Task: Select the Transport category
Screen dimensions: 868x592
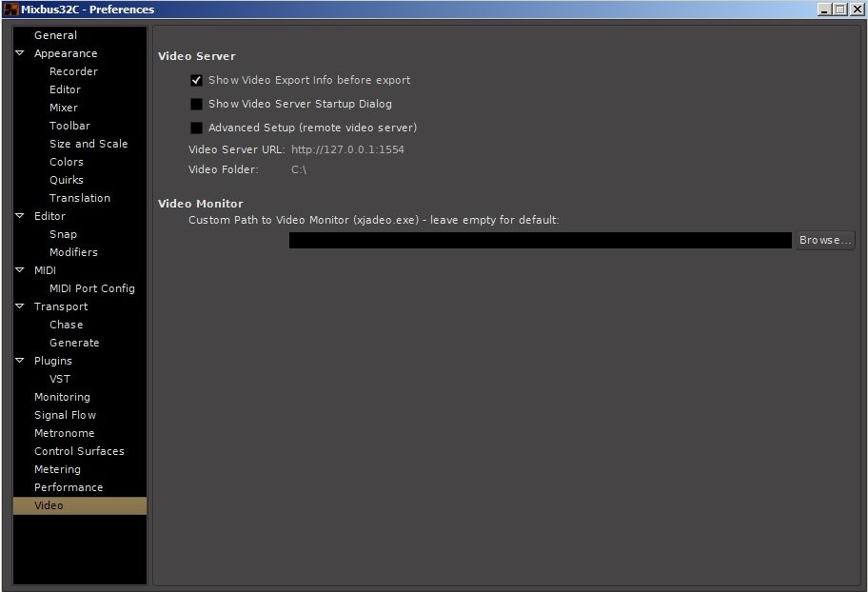Action: (60, 306)
